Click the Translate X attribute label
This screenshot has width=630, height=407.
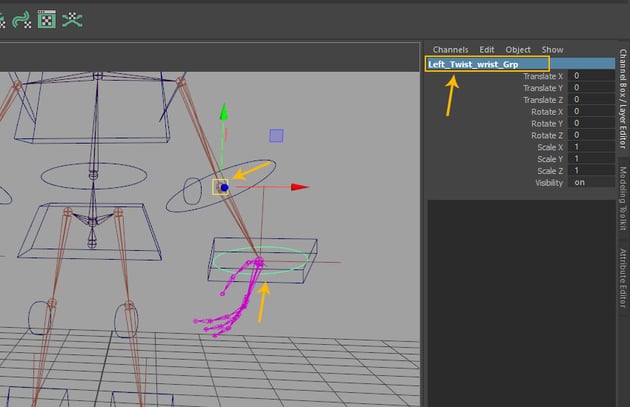(x=543, y=76)
